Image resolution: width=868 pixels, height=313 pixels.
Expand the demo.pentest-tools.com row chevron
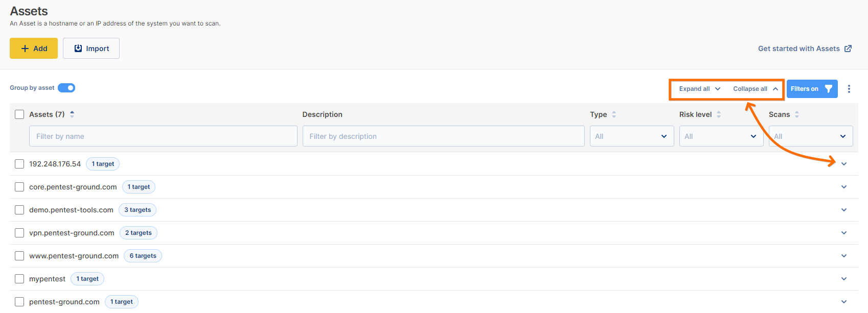844,210
